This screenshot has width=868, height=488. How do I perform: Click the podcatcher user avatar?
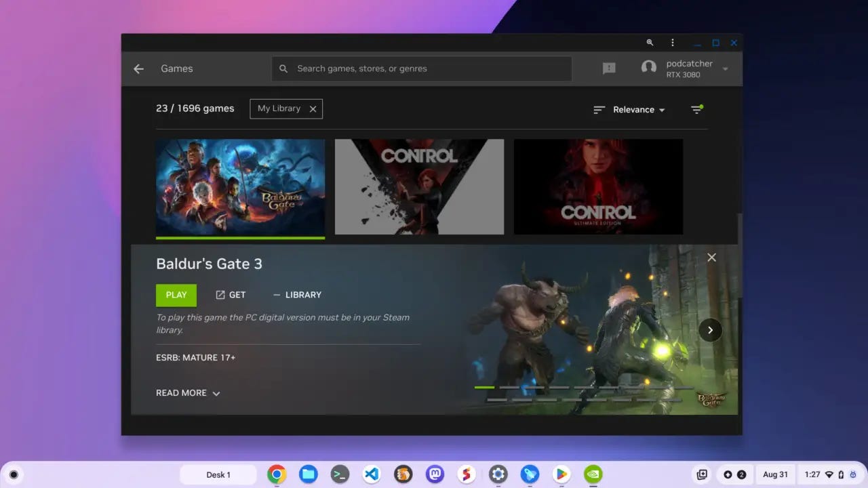click(649, 68)
